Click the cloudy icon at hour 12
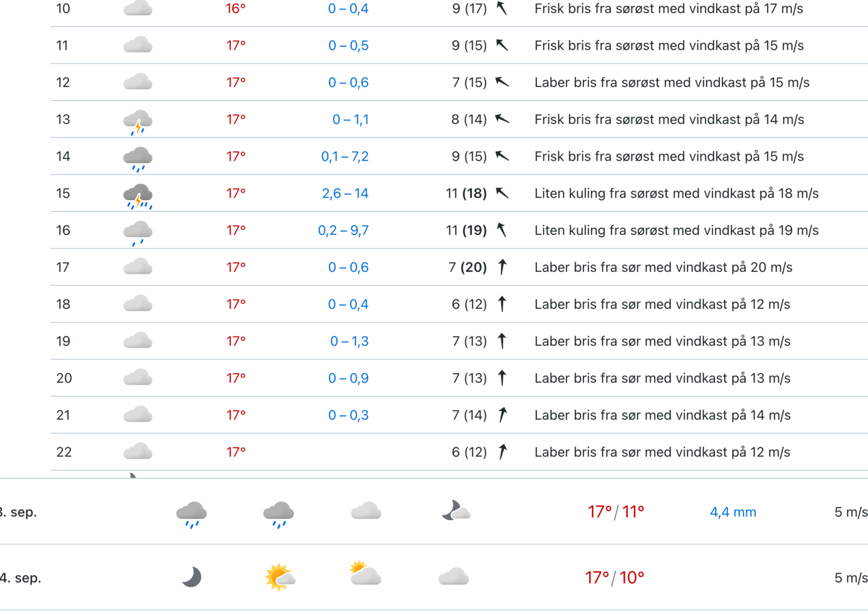This screenshot has width=868, height=614. point(138,82)
